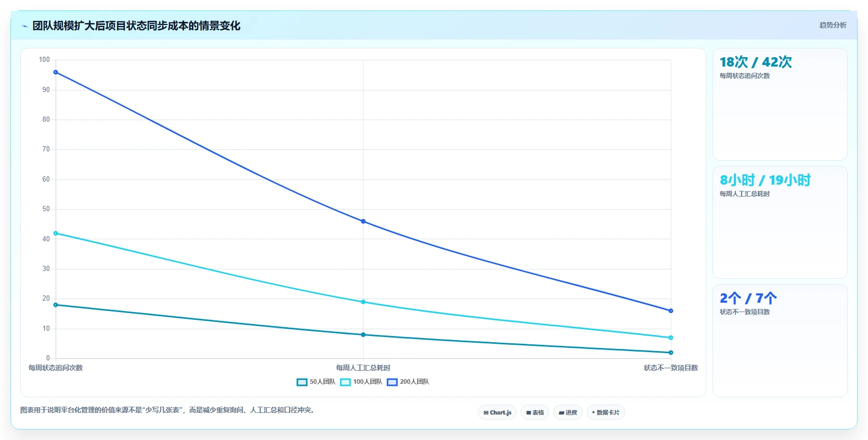Click the x-axis label 每周人工汇总耗时
868x440 pixels.
click(x=363, y=368)
